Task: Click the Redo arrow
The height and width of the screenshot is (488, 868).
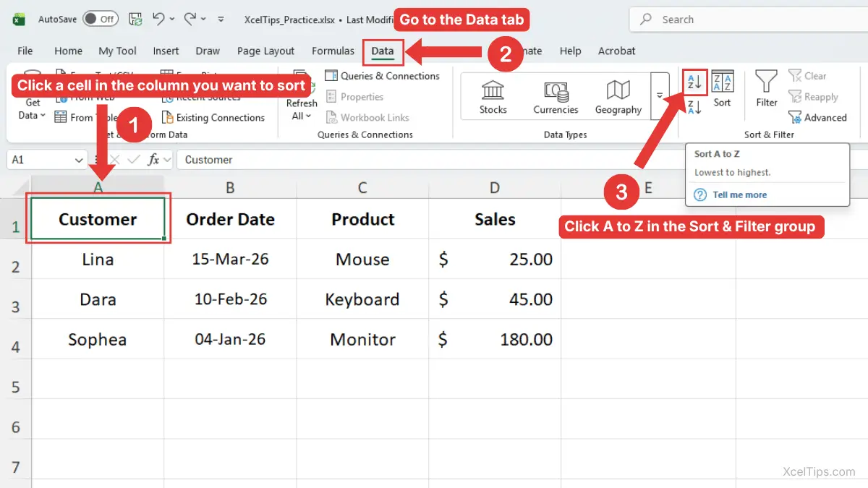Action: pyautogui.click(x=190, y=19)
